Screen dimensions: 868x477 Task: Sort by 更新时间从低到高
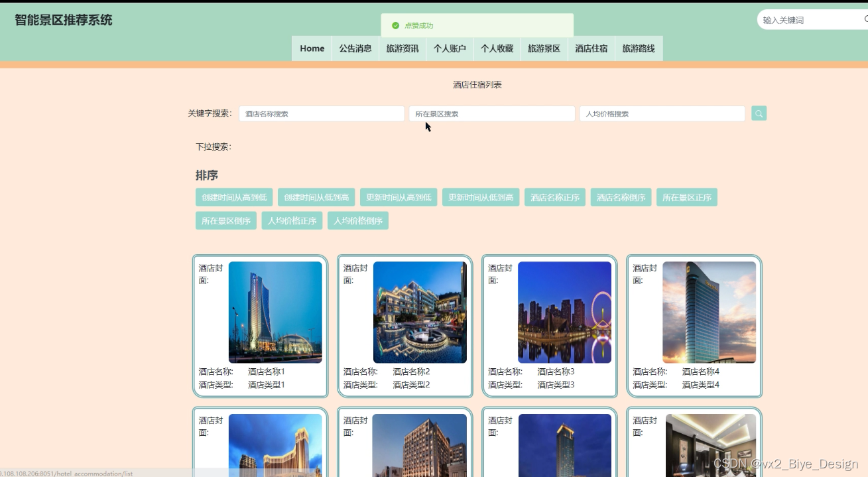click(481, 198)
